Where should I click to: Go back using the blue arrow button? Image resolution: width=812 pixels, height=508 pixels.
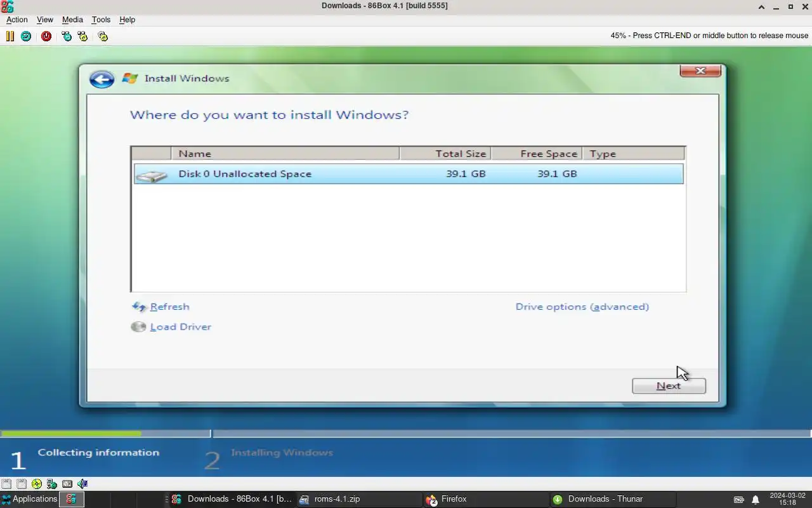(x=101, y=79)
